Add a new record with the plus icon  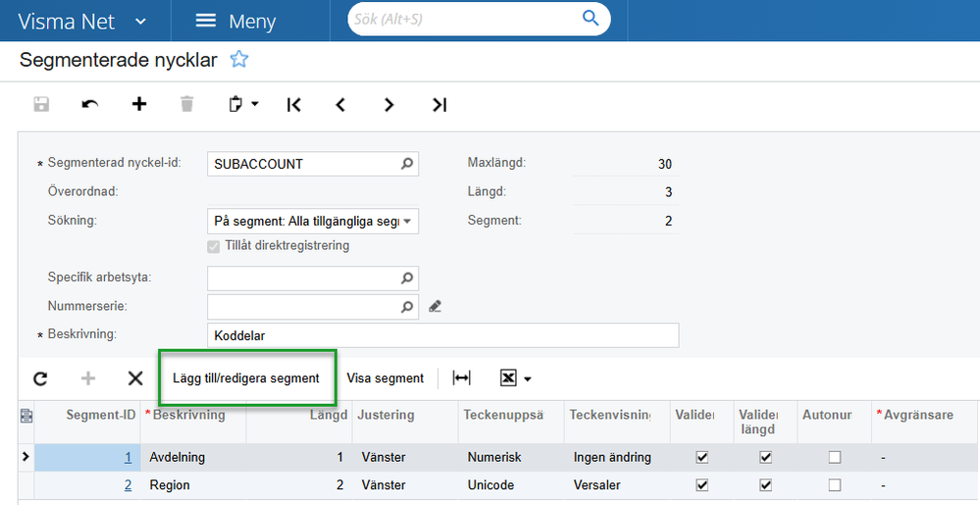click(x=139, y=104)
